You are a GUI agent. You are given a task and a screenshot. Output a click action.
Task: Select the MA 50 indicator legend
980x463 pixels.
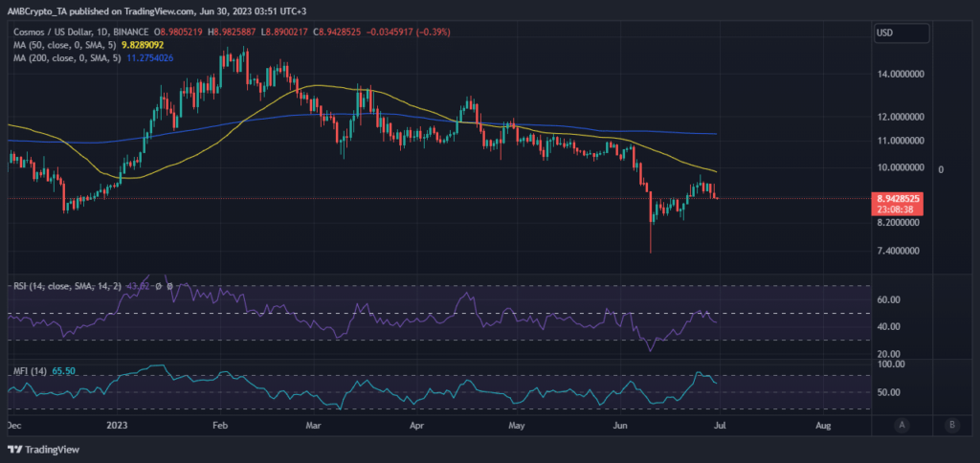click(65, 45)
